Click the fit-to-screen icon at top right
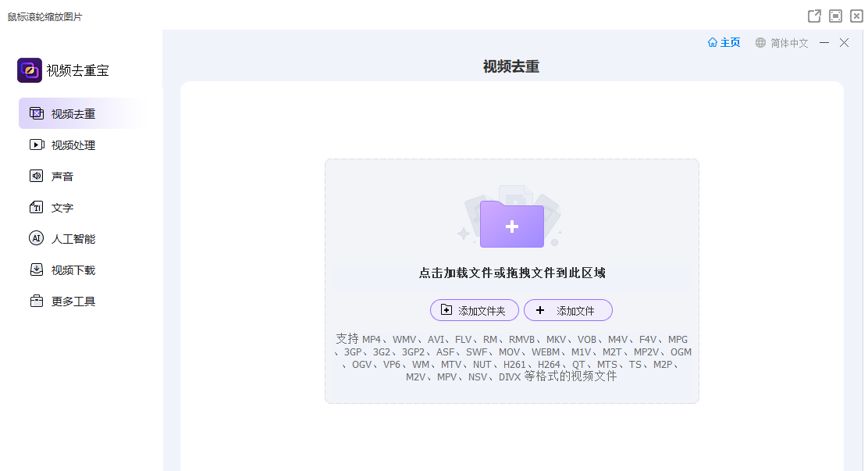The image size is (868, 471). pyautogui.click(x=835, y=16)
